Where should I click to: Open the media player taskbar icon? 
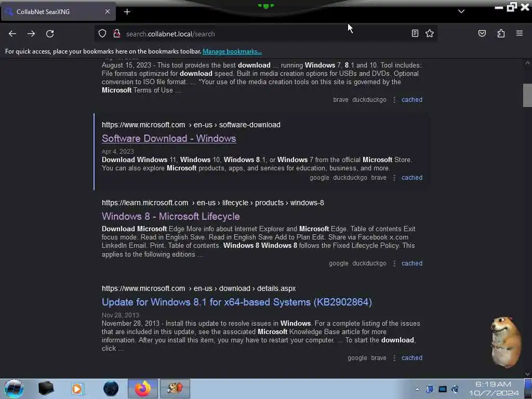[x=77, y=389]
